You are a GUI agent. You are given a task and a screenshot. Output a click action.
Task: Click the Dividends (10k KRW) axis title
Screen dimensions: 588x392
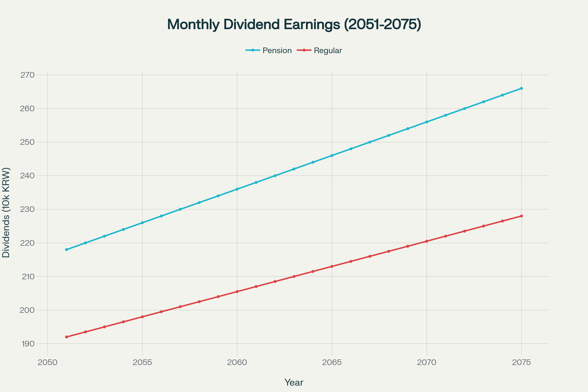(6, 212)
